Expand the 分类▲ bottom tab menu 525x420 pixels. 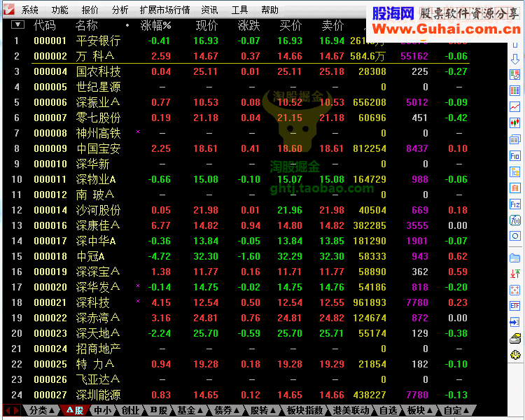click(x=42, y=410)
